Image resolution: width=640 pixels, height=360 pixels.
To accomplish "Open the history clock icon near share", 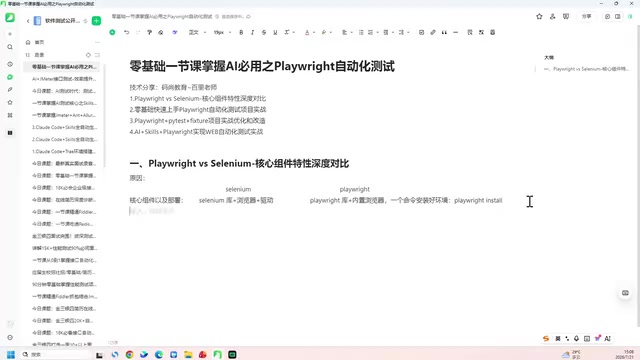I will click(607, 16).
